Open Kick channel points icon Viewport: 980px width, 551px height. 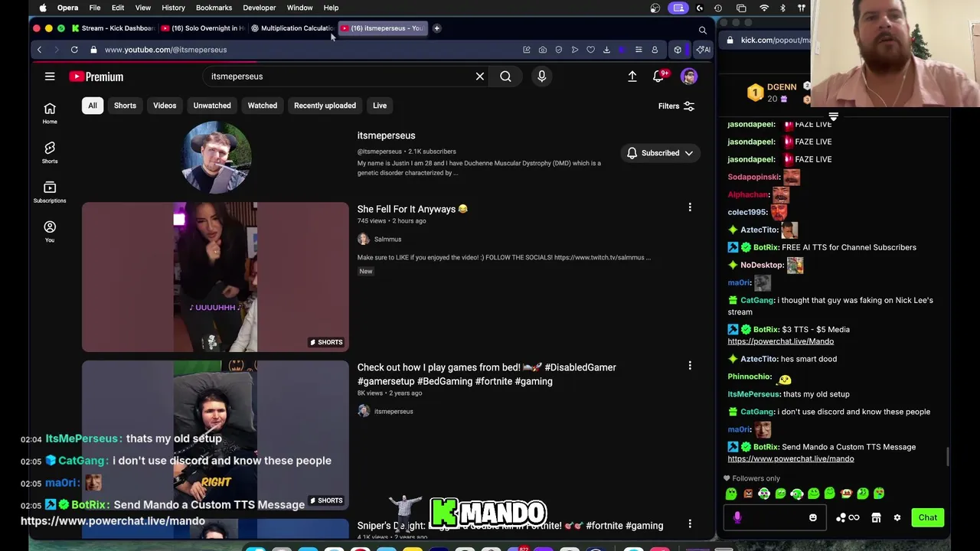(x=846, y=518)
